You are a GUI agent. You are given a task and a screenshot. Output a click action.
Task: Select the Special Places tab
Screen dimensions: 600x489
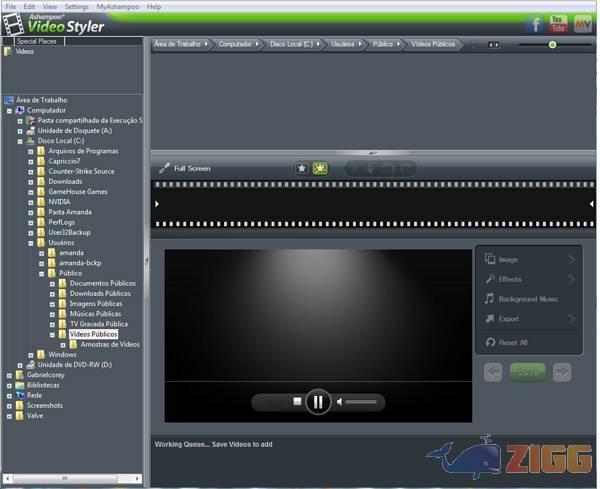tap(37, 41)
